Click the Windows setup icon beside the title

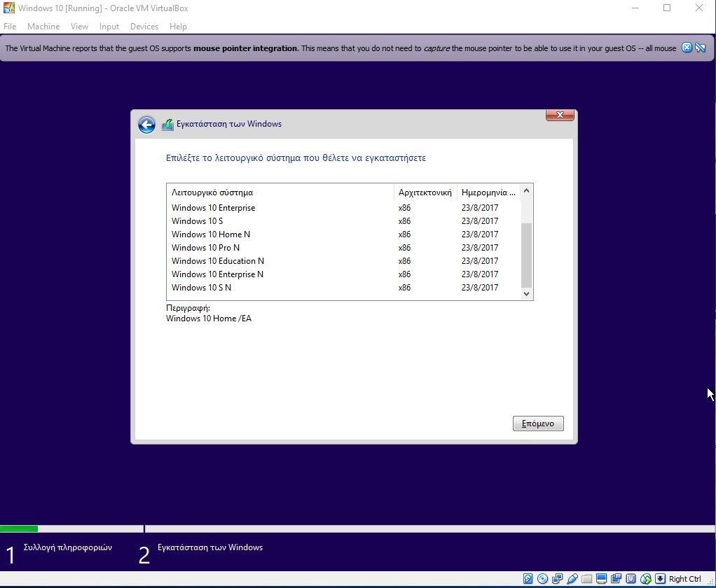[167, 125]
